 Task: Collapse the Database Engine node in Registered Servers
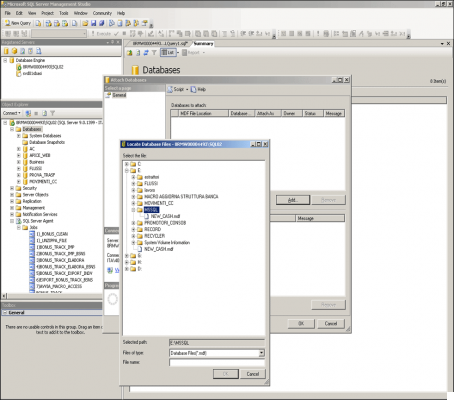coord(5,60)
